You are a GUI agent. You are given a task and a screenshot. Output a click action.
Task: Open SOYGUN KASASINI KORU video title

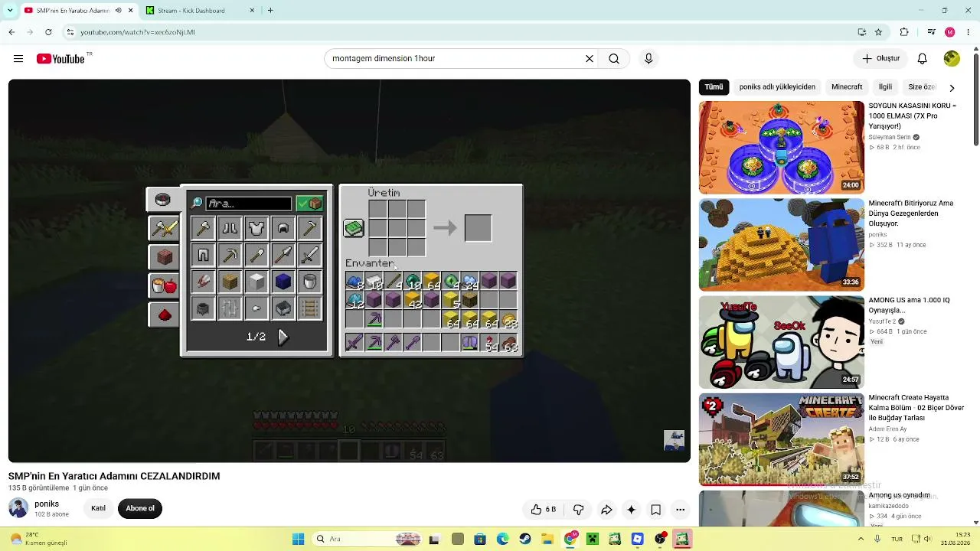click(912, 116)
